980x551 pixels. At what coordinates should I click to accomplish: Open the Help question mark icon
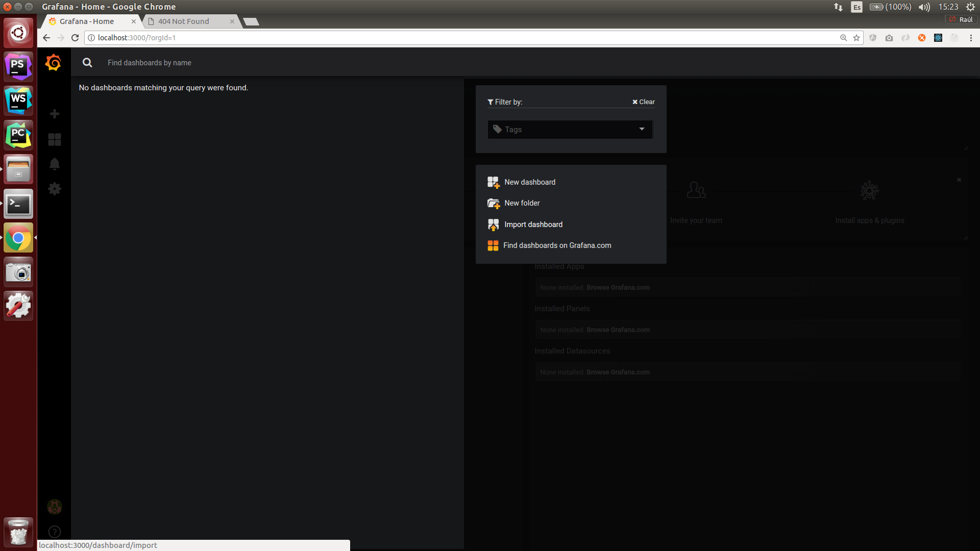[55, 532]
